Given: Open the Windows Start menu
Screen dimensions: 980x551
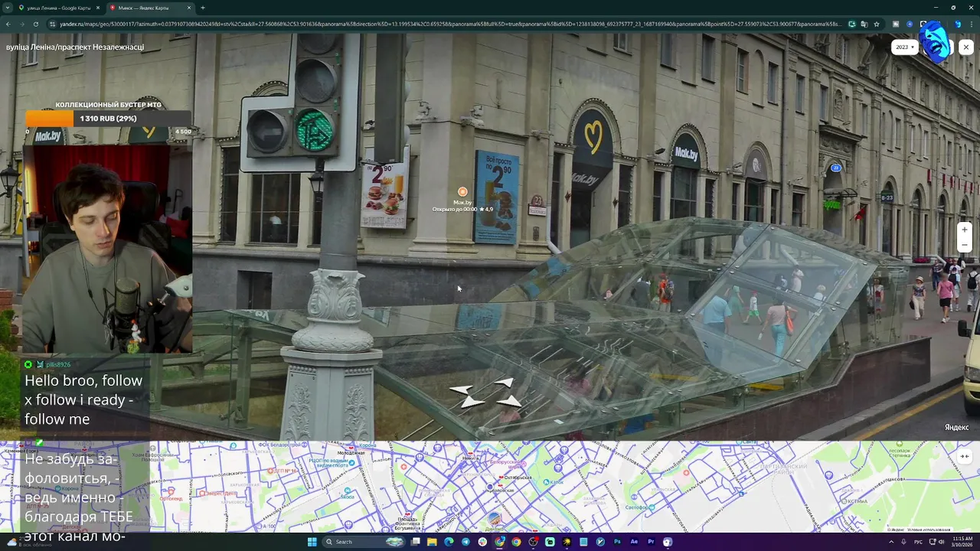Looking at the screenshot, I should [312, 542].
